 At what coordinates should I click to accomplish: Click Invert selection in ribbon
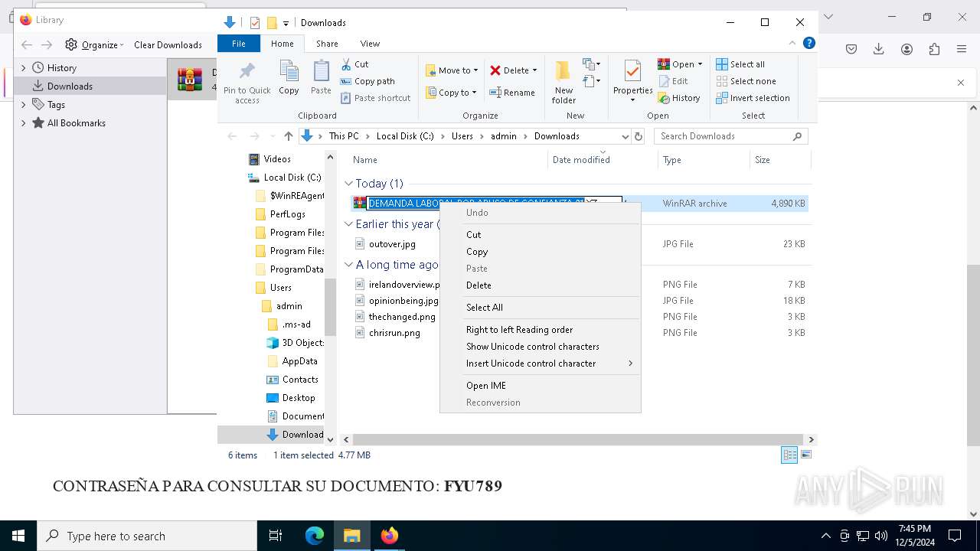click(x=753, y=98)
